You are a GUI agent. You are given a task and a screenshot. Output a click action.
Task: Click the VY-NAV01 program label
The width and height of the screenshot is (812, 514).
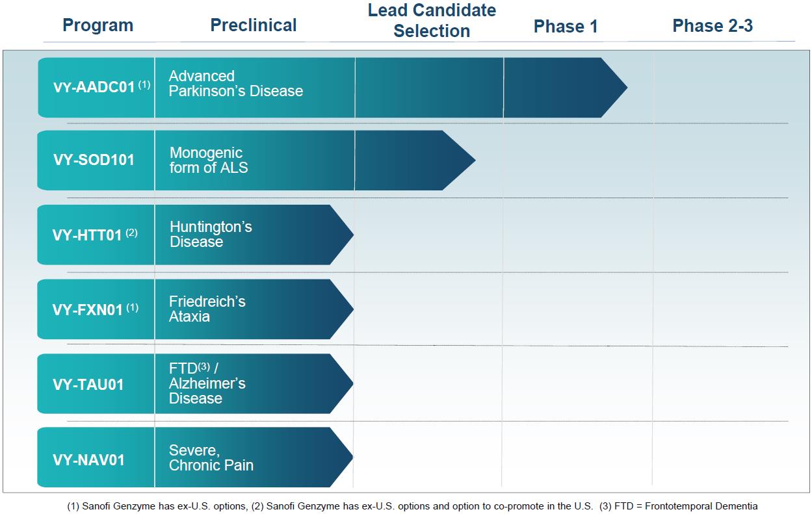[88, 460]
